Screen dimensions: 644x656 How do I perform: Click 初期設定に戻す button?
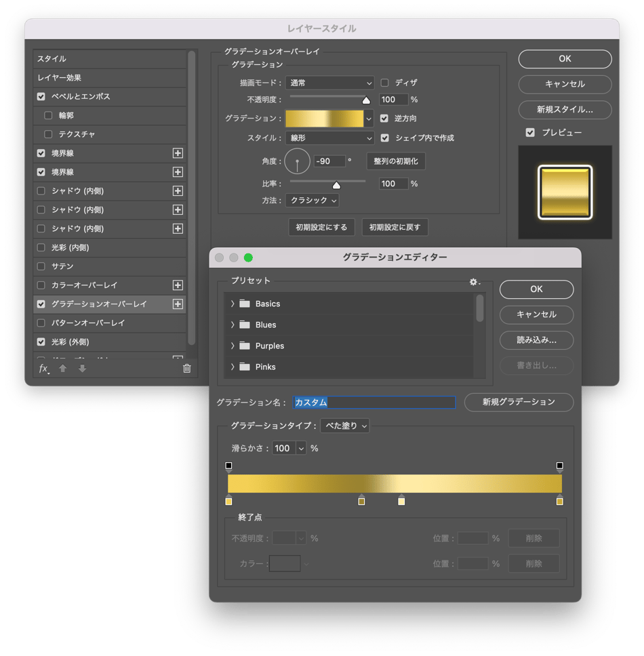(395, 227)
